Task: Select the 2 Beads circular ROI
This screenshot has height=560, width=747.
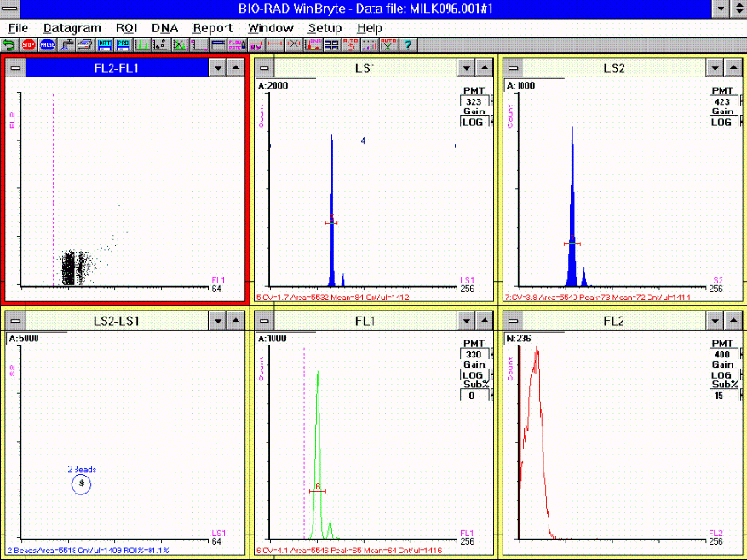Action: point(81,484)
